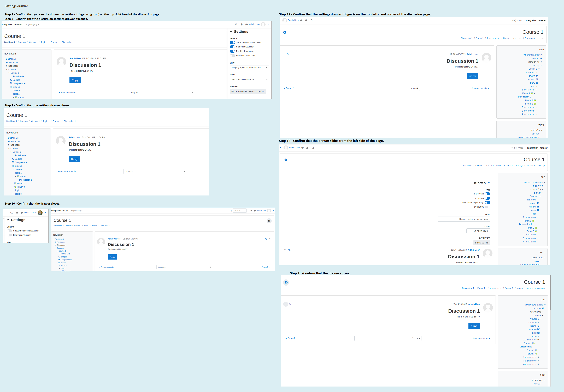Click the Reply button in Step 7 screenshot
The image size is (564, 392).
74,159
